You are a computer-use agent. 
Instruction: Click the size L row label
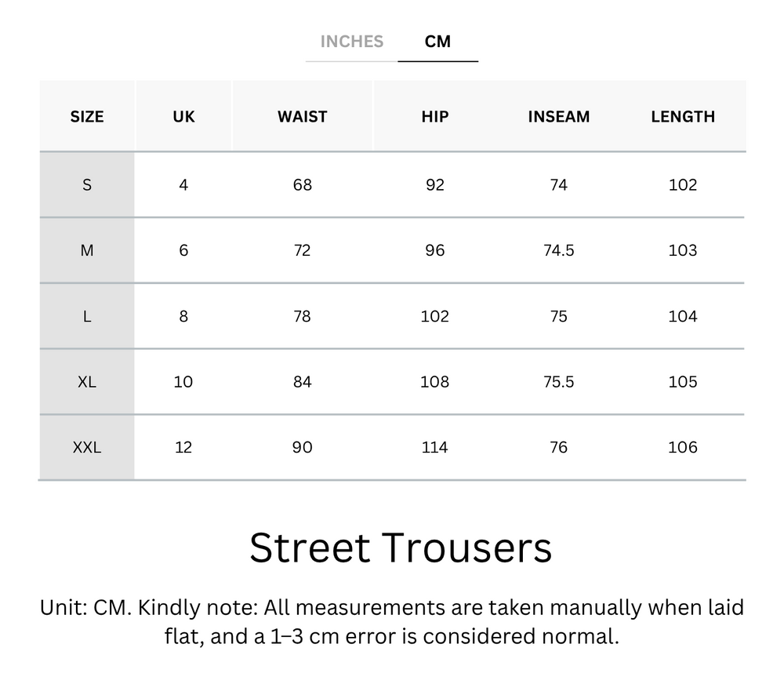[87, 316]
